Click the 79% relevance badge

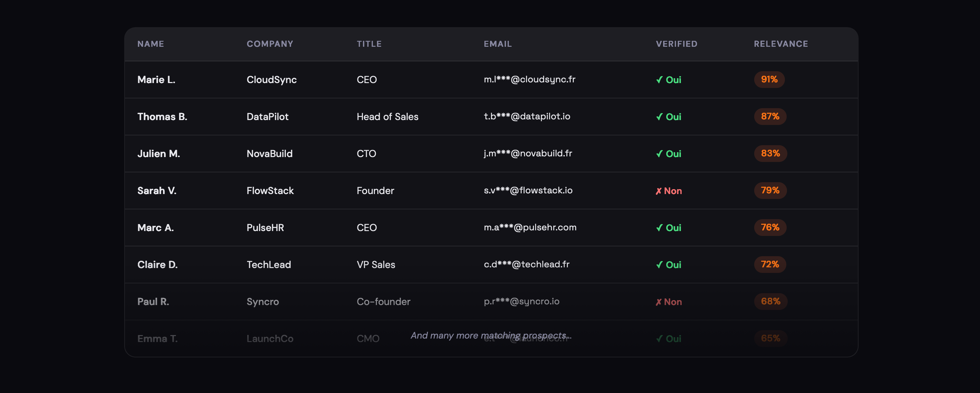[x=770, y=190]
